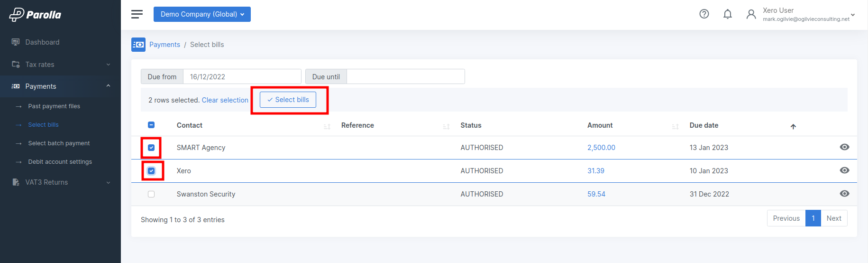Open the 59.54 amount link

[x=596, y=194]
